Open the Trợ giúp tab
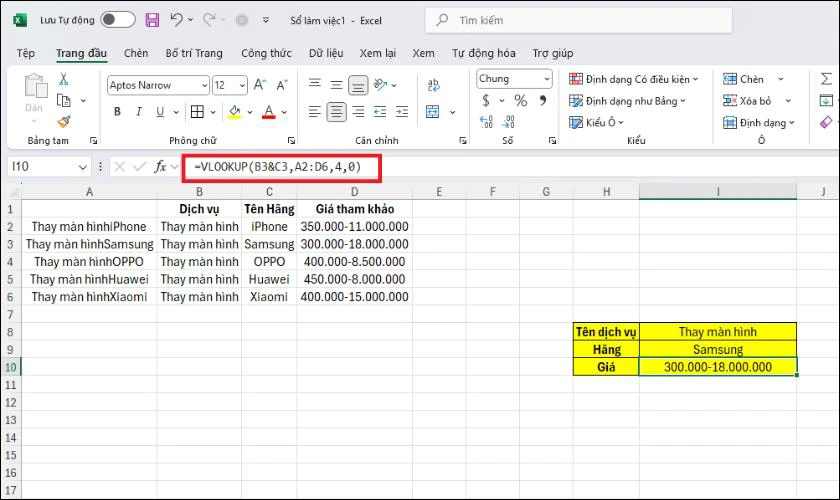 pos(553,53)
